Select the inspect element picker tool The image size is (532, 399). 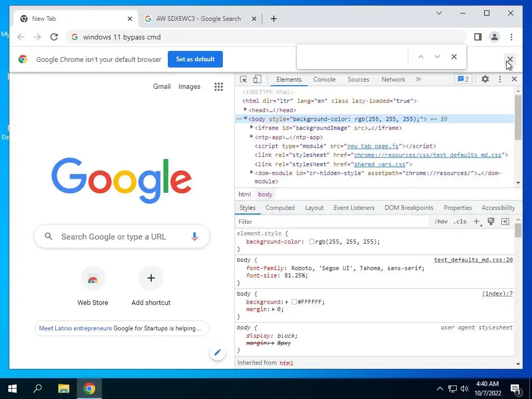click(243, 79)
